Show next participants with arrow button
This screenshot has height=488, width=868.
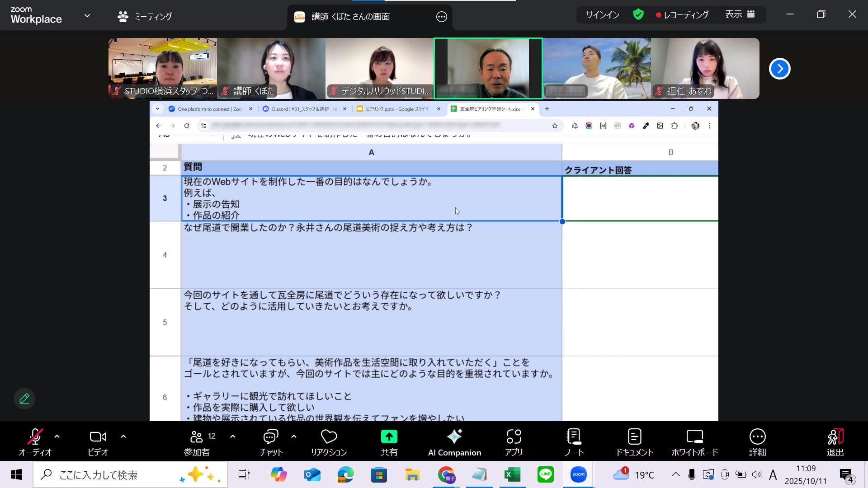[x=779, y=69]
